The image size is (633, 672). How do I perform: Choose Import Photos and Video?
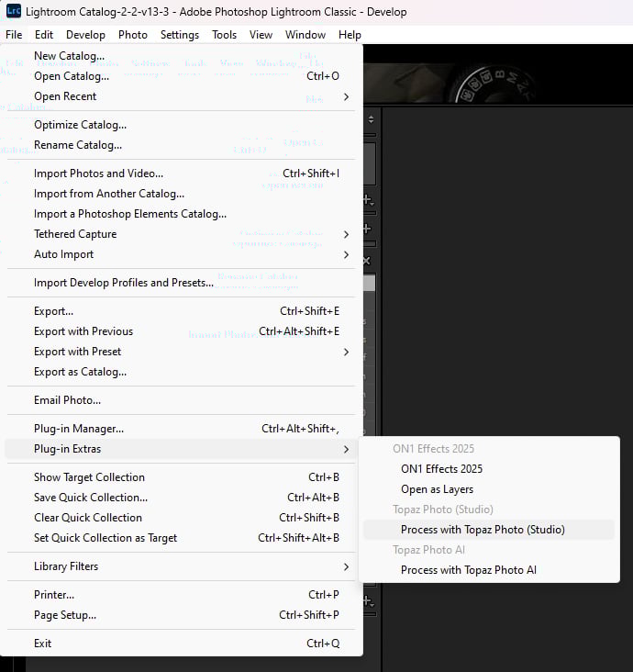[98, 174]
